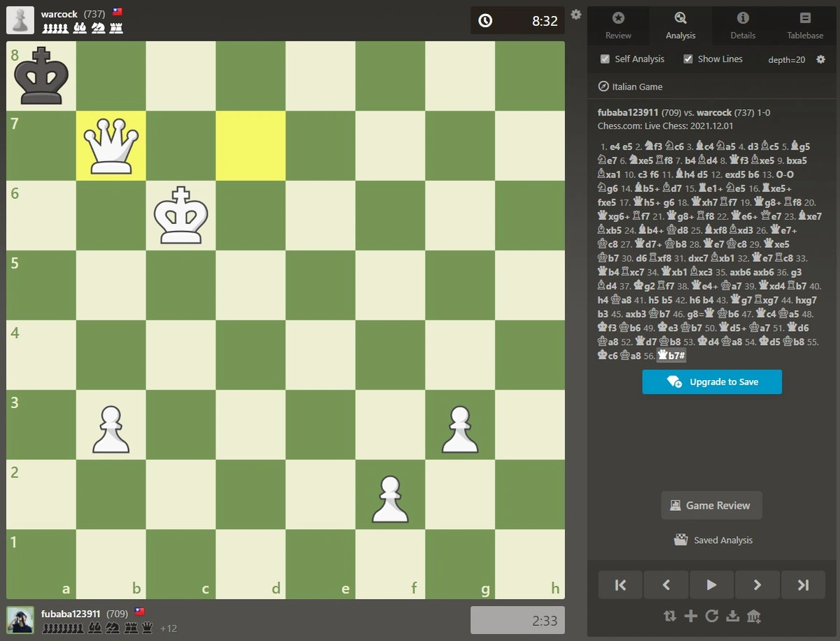Open analysis settings gear next to depth=20
Screen dimensions: 840x641
(x=820, y=59)
